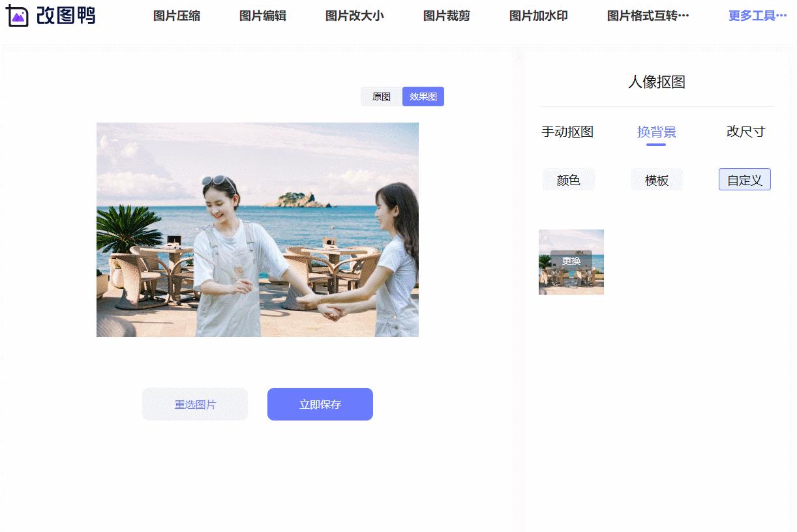The width and height of the screenshot is (797, 532).
Task: Open the 图片加水印 tool
Action: (537, 16)
